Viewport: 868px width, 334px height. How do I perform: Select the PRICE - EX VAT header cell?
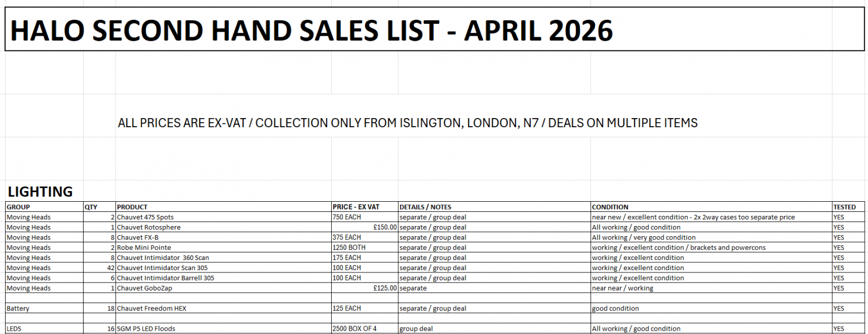point(356,207)
